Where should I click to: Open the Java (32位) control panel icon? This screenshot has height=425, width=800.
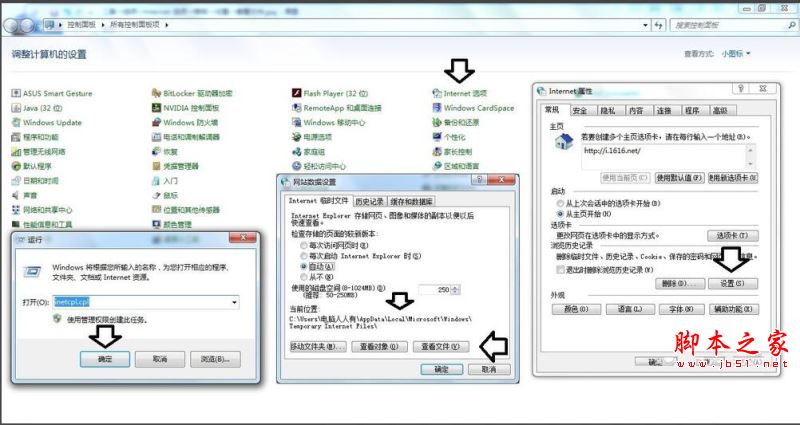click(x=16, y=108)
